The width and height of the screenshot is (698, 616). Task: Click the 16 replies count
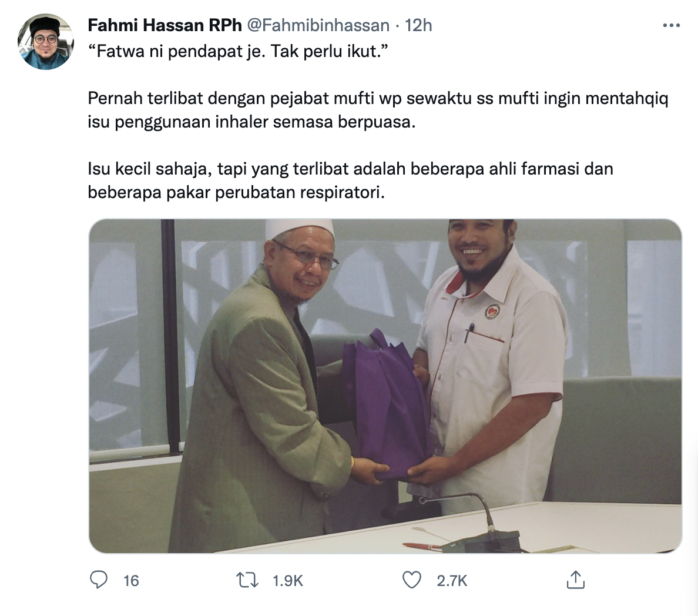pyautogui.click(x=132, y=580)
